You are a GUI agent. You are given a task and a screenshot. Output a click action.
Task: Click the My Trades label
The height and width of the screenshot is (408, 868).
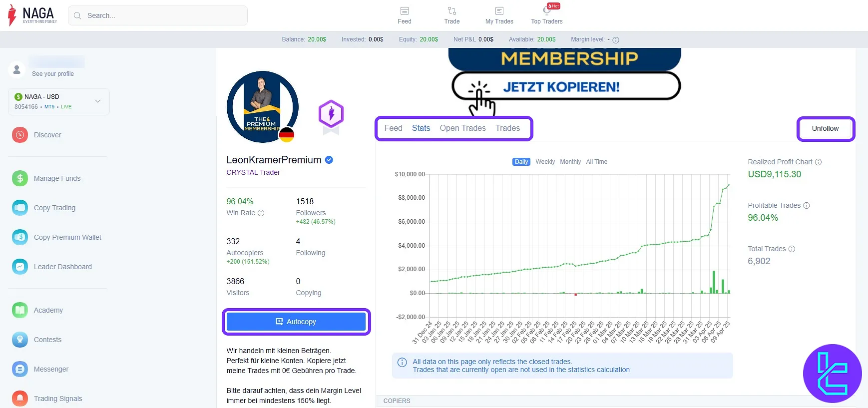coord(499,21)
